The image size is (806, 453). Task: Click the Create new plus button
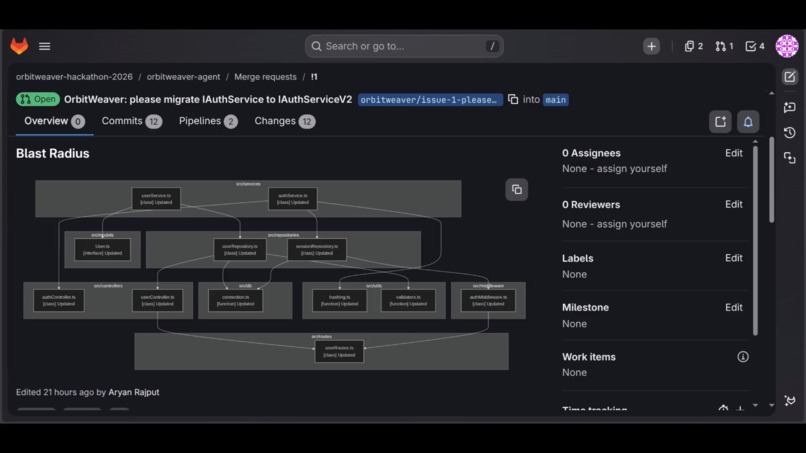tap(651, 46)
